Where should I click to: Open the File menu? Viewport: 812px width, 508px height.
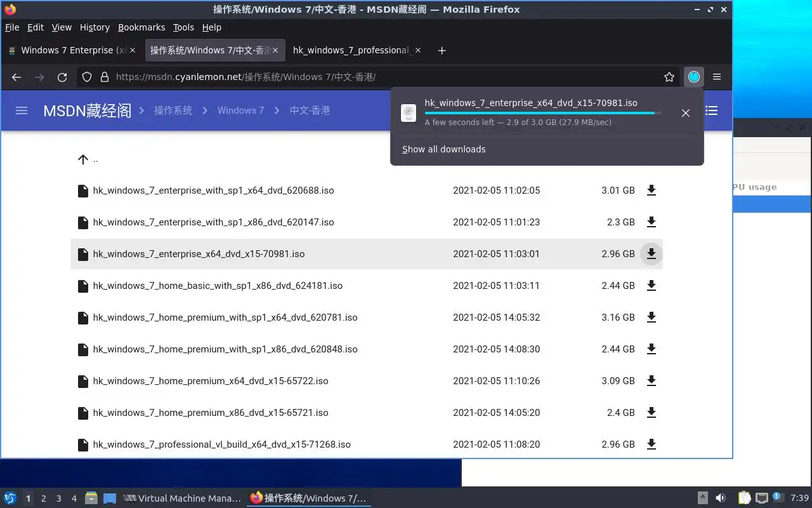(x=12, y=27)
